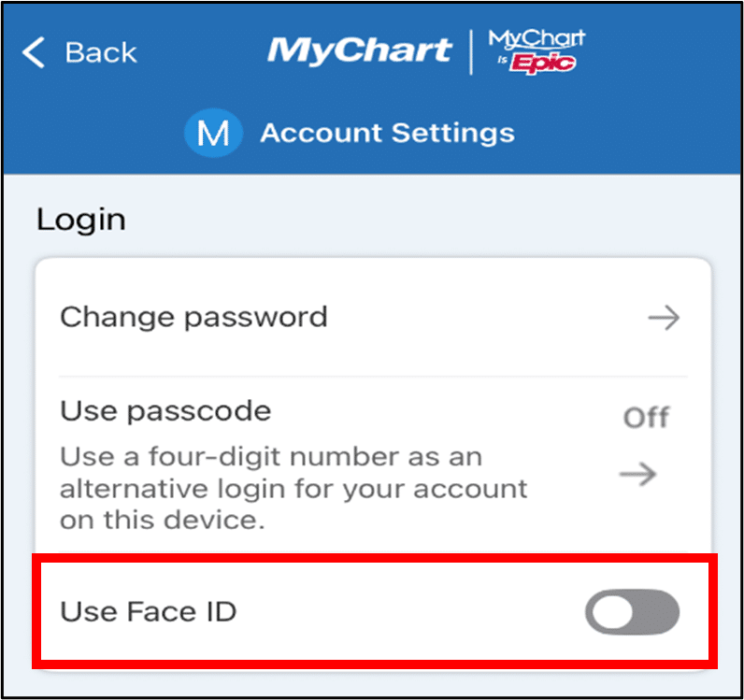Click the arrow beside passcode description
Screen dimensions: 744x700
pyautogui.click(x=638, y=474)
